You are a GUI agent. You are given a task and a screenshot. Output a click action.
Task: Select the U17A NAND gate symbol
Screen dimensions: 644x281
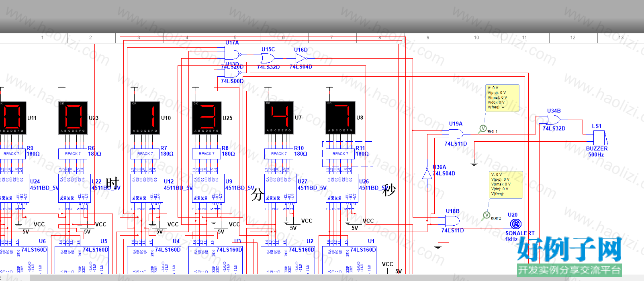point(233,54)
